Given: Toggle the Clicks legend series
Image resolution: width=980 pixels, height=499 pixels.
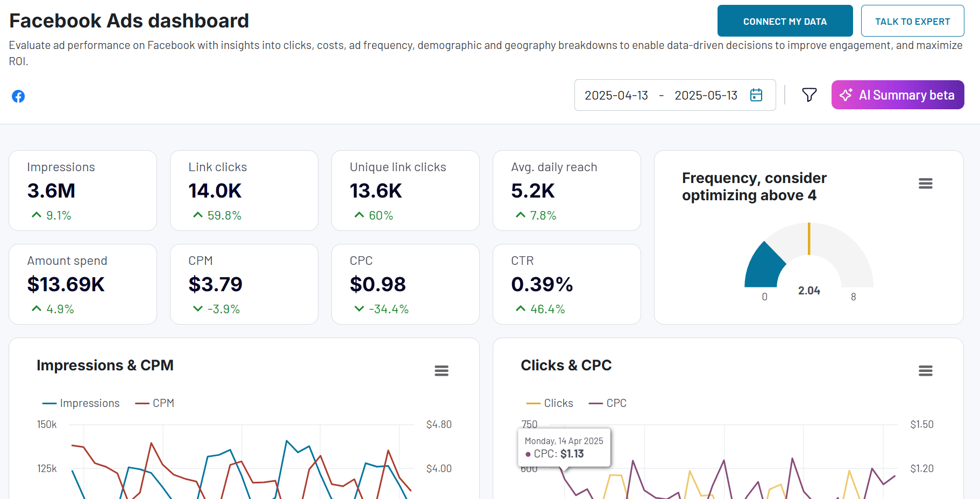Looking at the screenshot, I should pos(549,403).
